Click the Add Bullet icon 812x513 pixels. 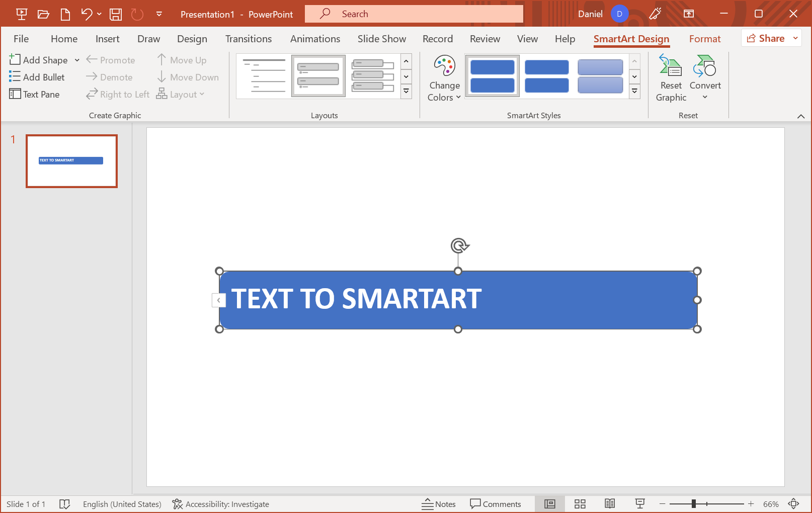click(x=37, y=77)
